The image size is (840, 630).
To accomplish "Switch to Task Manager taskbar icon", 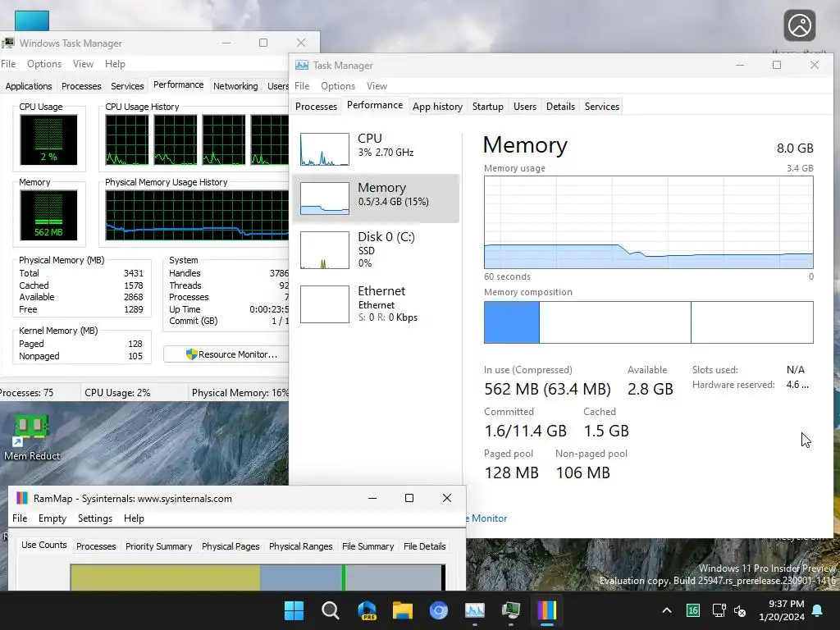I will (475, 610).
